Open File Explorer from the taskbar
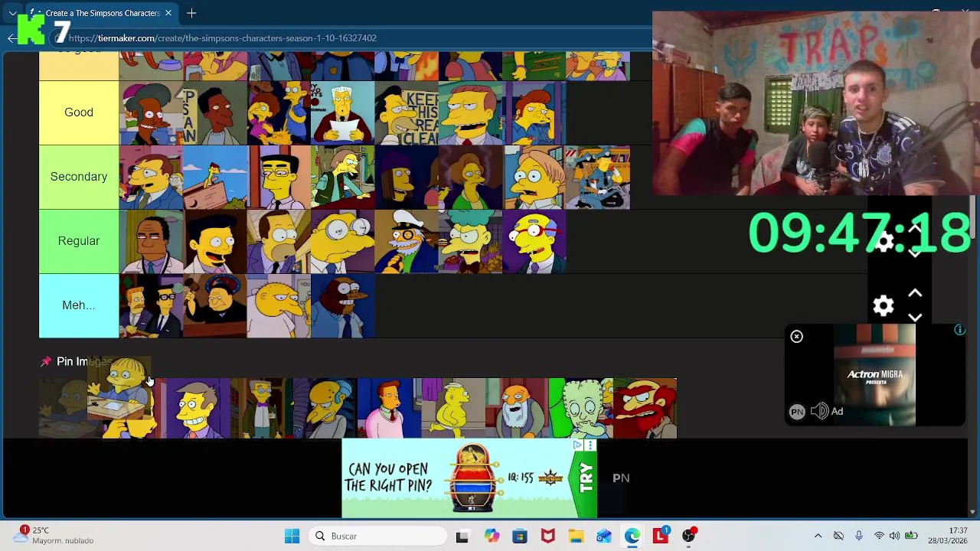 (576, 536)
